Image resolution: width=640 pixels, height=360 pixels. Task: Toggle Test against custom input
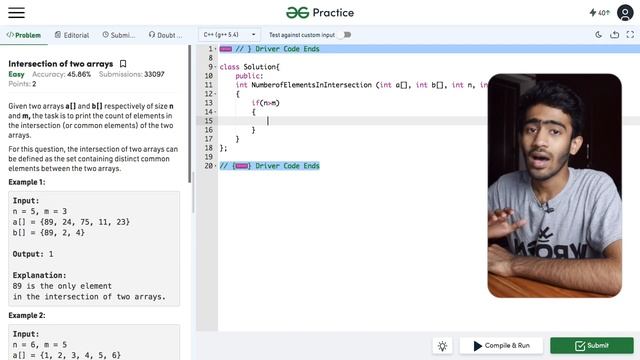tap(346, 35)
